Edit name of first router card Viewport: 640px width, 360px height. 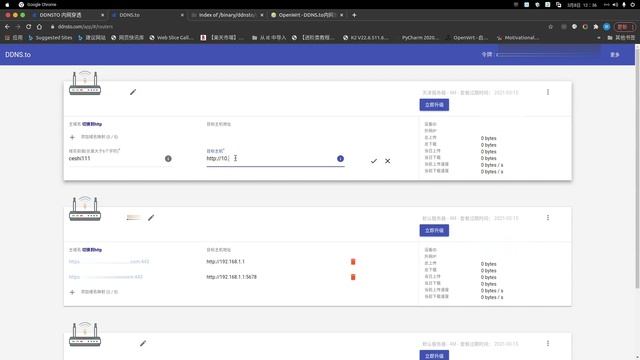pos(133,92)
